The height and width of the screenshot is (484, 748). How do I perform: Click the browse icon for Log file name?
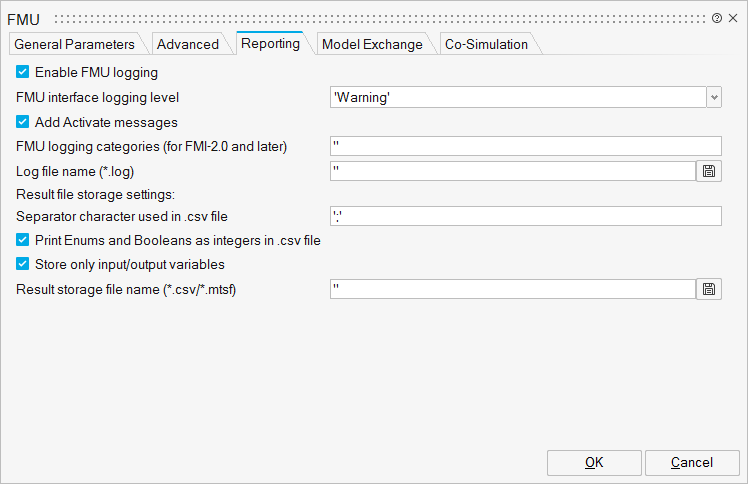tap(709, 171)
